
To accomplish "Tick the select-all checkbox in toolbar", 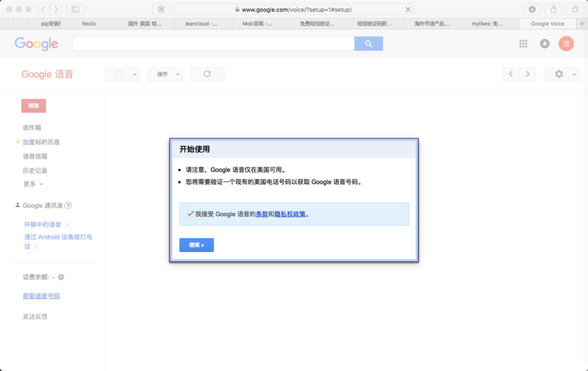I will [x=119, y=74].
